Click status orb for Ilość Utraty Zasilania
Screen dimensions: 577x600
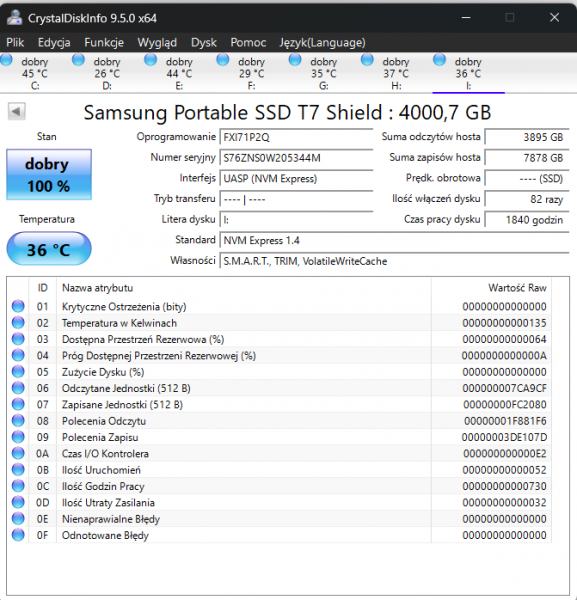coord(18,502)
